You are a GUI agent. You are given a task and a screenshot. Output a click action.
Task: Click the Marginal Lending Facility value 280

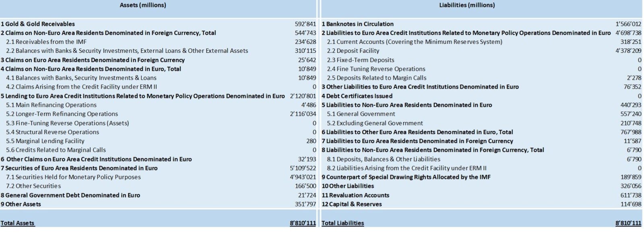point(311,141)
